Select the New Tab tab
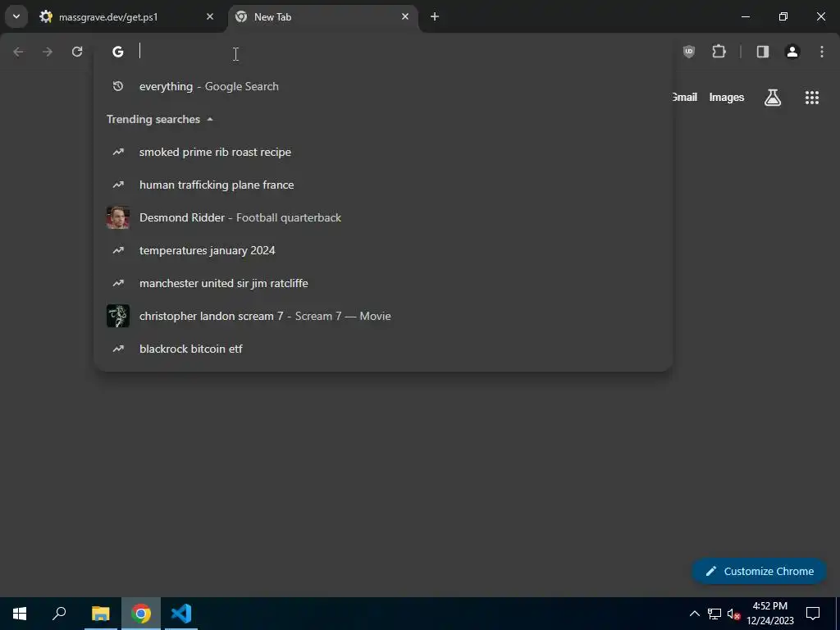The image size is (840, 630). coord(323,17)
